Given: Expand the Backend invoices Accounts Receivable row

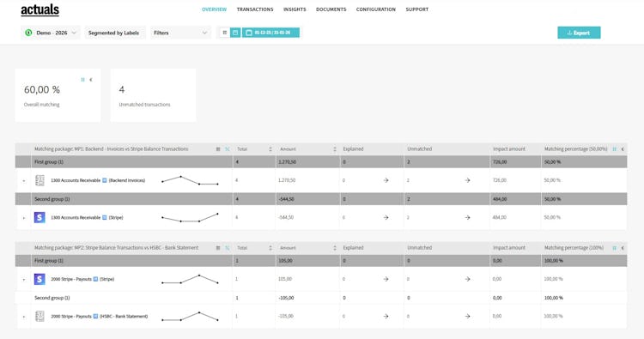Looking at the screenshot, I should [24, 180].
